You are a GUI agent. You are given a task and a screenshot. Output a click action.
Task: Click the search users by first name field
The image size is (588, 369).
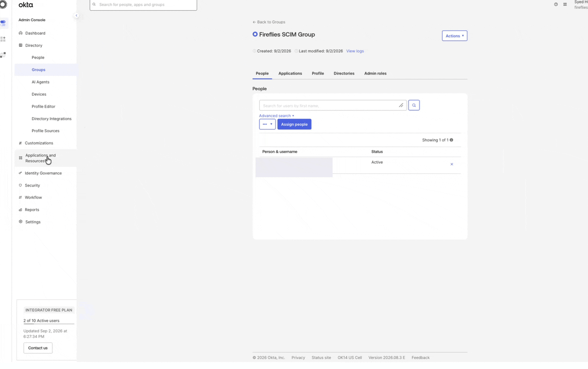(x=333, y=105)
